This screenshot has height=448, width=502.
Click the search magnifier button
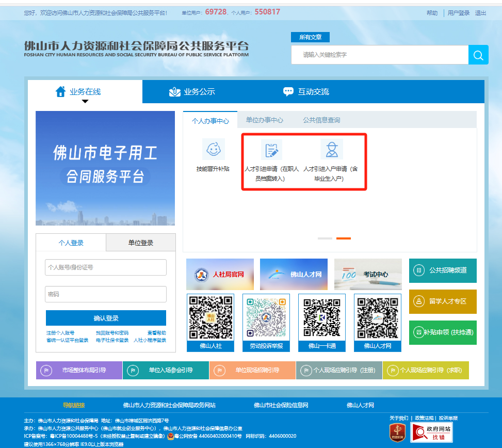(x=478, y=55)
